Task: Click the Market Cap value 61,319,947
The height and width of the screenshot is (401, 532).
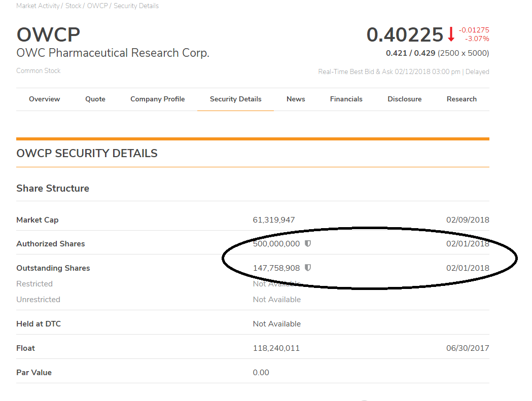Action: click(274, 220)
